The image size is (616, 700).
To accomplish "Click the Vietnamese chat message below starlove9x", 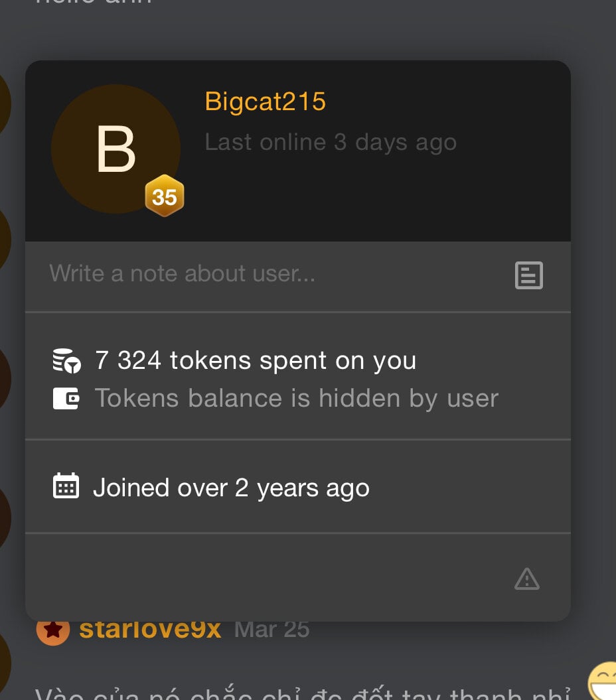I will point(292,693).
